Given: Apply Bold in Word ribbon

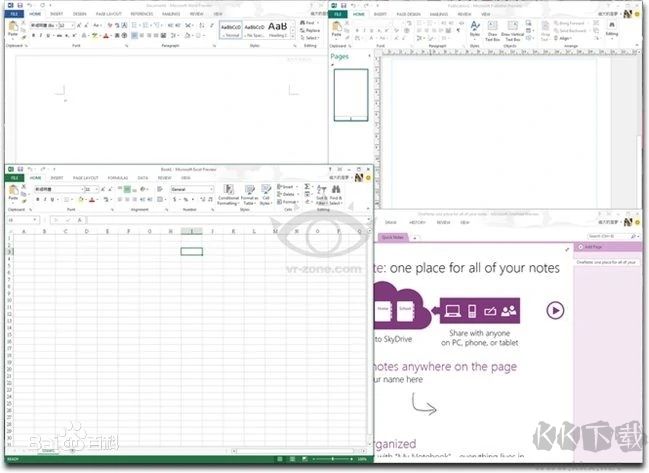Looking at the screenshot, I should (33, 36).
